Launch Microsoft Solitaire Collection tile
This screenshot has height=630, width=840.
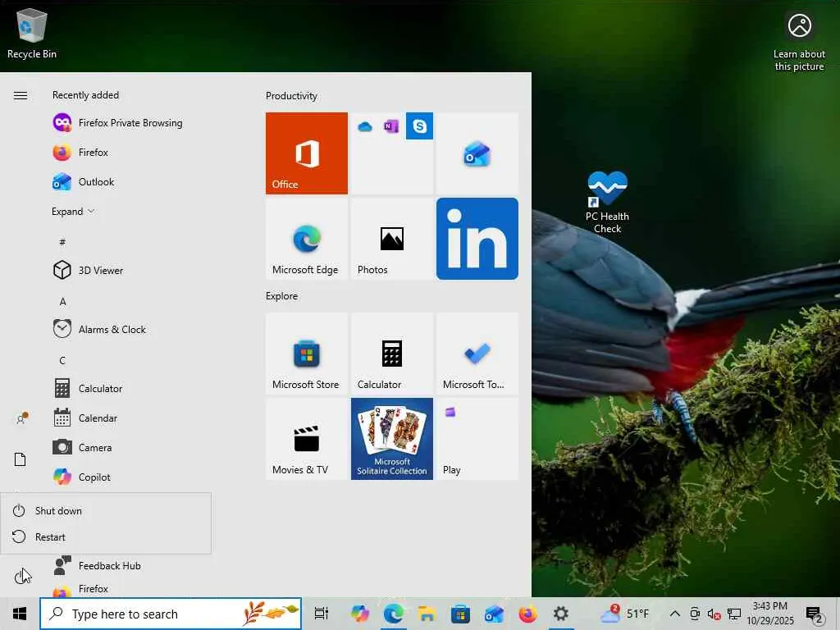(392, 439)
